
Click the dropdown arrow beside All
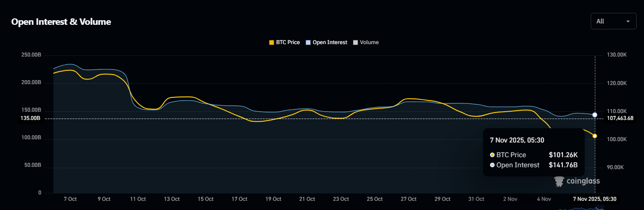click(628, 22)
